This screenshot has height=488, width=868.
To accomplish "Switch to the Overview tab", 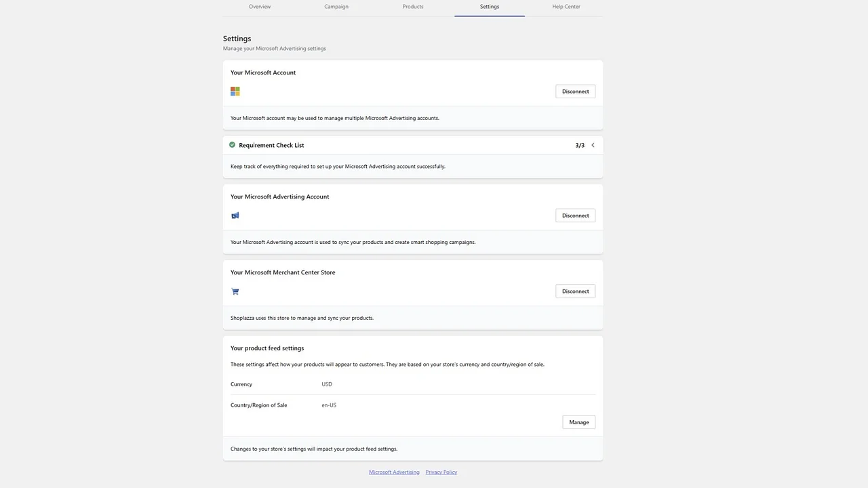I will [260, 6].
